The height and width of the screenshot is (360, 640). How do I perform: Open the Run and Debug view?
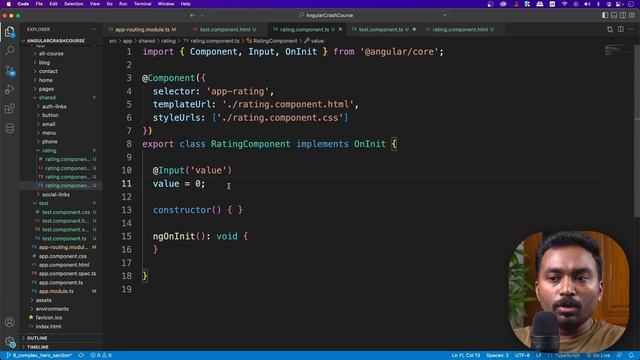pos(9,89)
